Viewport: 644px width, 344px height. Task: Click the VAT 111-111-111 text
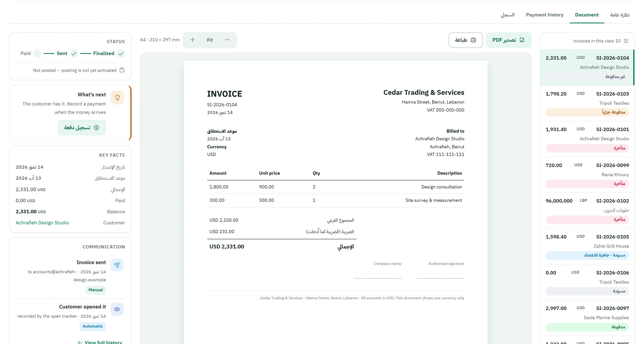pyautogui.click(x=446, y=154)
